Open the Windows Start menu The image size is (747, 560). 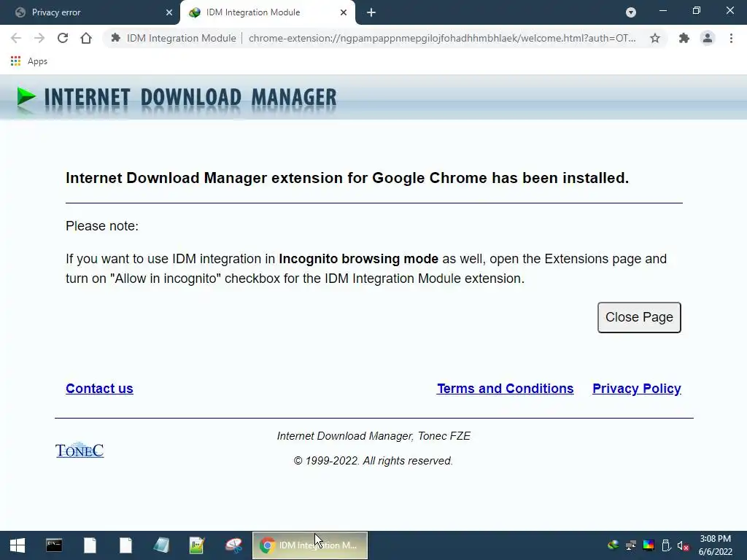(18, 545)
